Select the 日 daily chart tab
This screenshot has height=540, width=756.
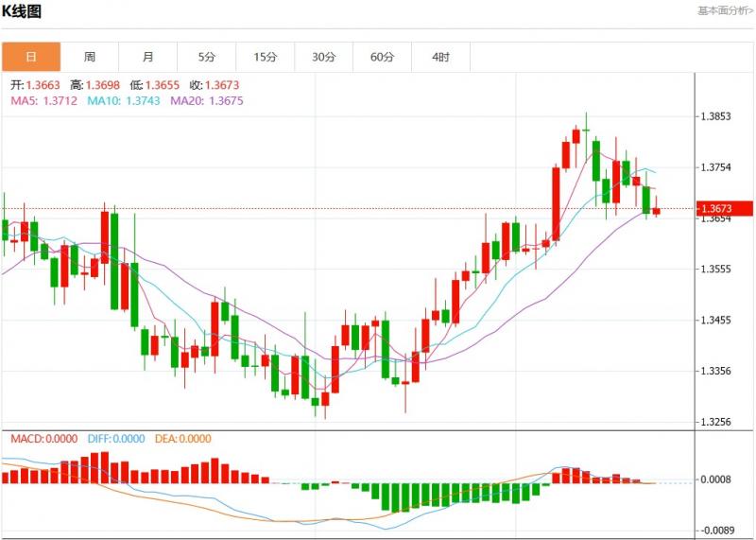click(x=30, y=57)
